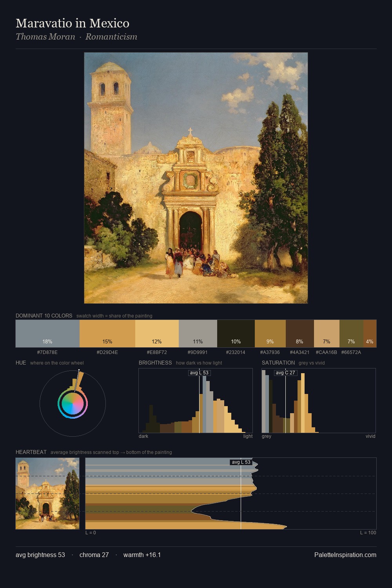Pick the dark brown #4A3421 swatch
The height and width of the screenshot is (588, 392).
coord(300,334)
